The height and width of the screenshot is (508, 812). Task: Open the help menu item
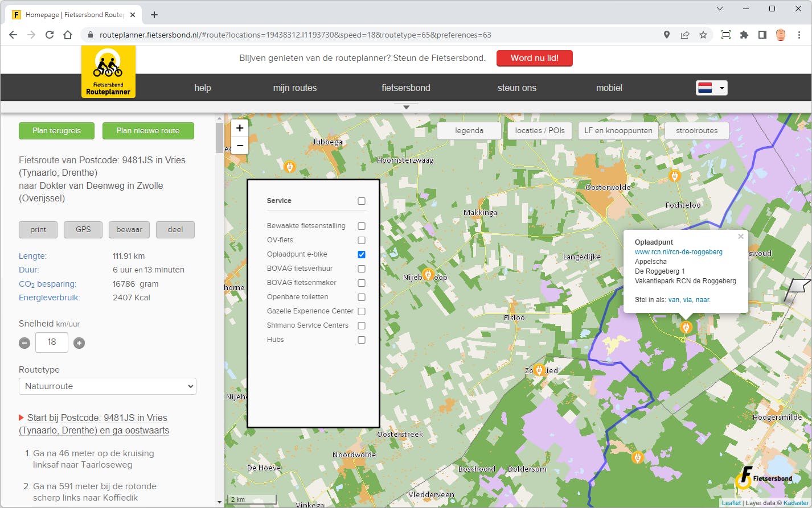(203, 88)
